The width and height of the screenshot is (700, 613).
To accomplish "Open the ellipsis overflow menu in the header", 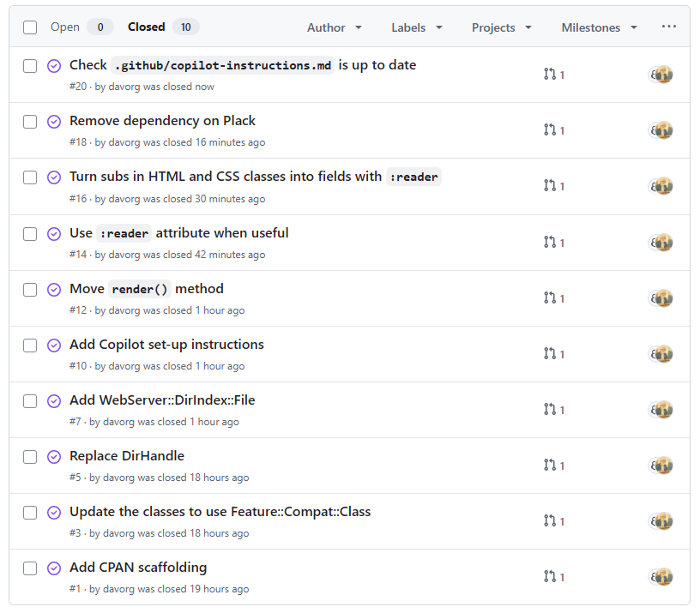I will [x=669, y=27].
